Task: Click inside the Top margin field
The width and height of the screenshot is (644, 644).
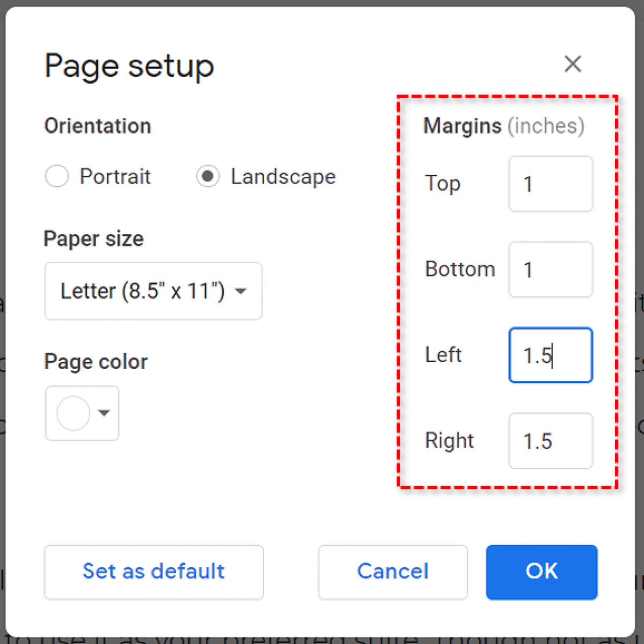Action: (x=550, y=184)
